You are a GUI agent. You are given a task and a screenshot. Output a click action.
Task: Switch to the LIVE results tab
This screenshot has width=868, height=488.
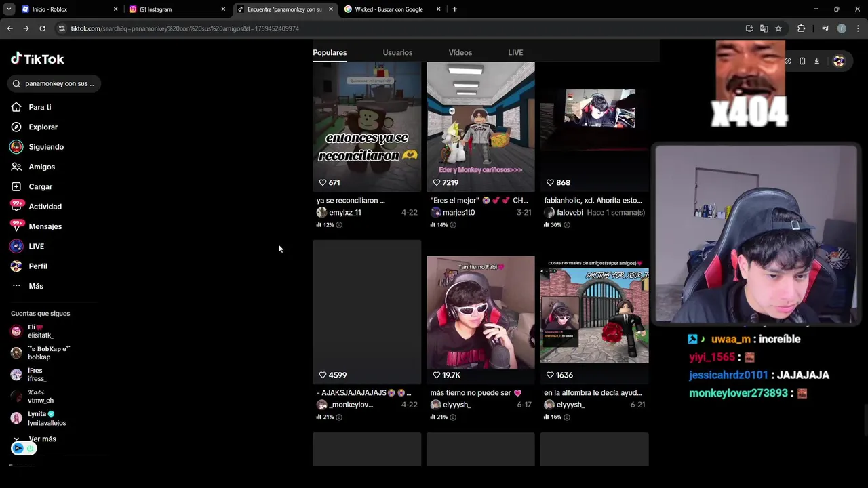[x=515, y=52]
